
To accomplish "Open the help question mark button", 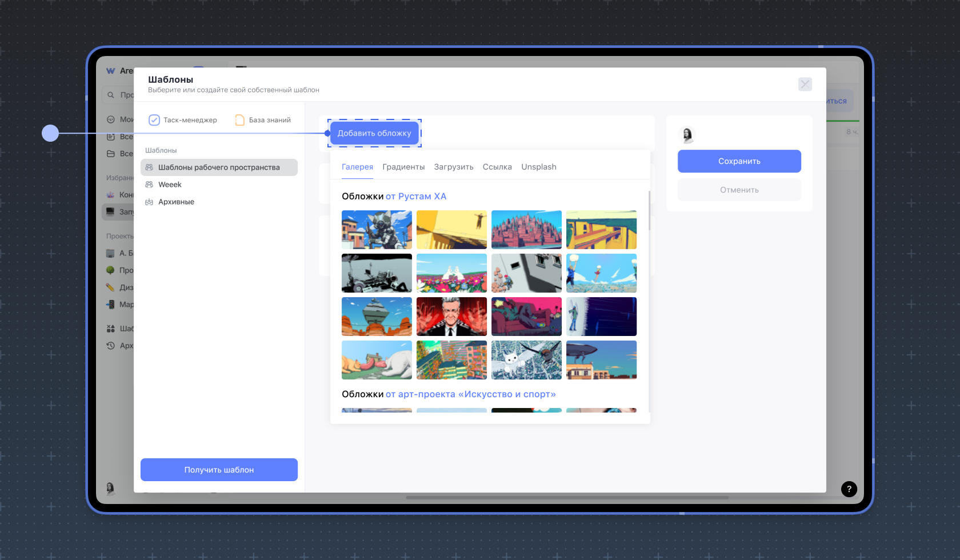I will tap(849, 489).
